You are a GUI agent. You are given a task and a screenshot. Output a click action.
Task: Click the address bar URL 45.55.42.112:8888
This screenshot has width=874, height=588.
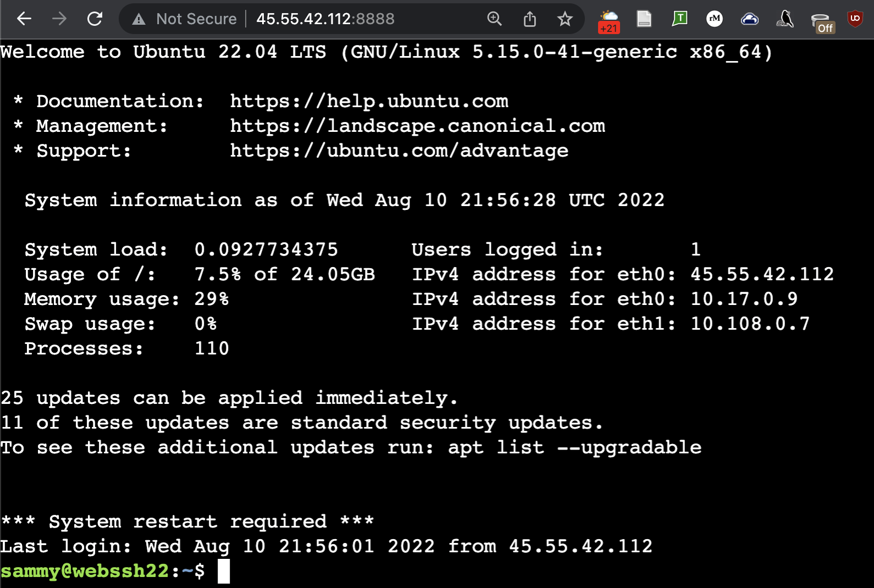[325, 19]
